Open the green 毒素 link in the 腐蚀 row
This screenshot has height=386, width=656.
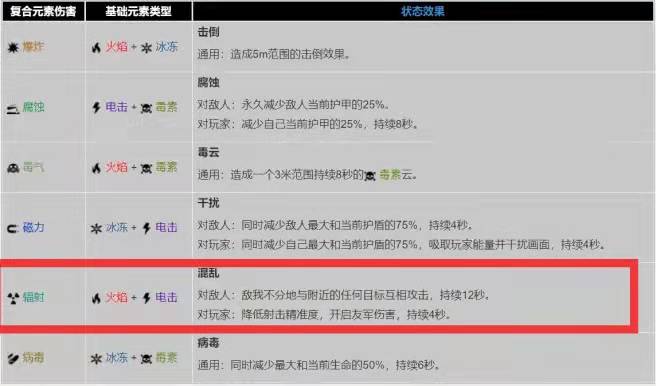(x=167, y=107)
